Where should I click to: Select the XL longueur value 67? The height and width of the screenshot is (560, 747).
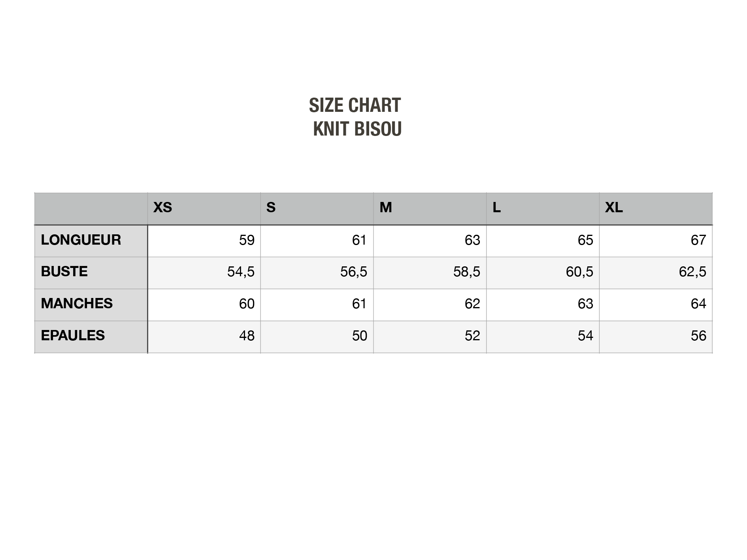point(698,240)
